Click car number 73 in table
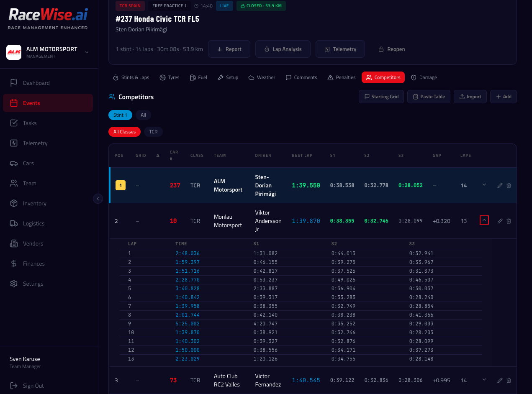This screenshot has width=532, height=394. click(173, 380)
